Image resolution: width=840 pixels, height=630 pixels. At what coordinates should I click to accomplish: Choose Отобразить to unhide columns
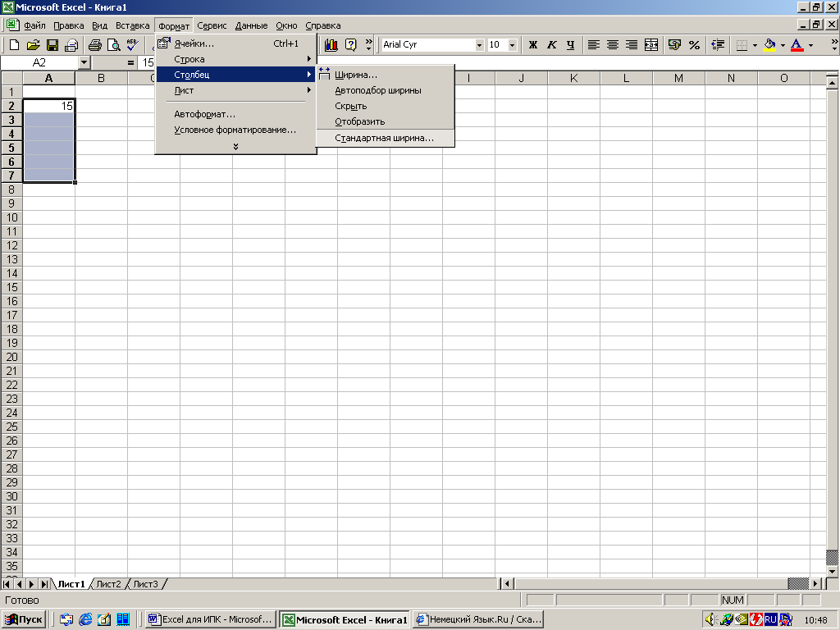(386, 121)
